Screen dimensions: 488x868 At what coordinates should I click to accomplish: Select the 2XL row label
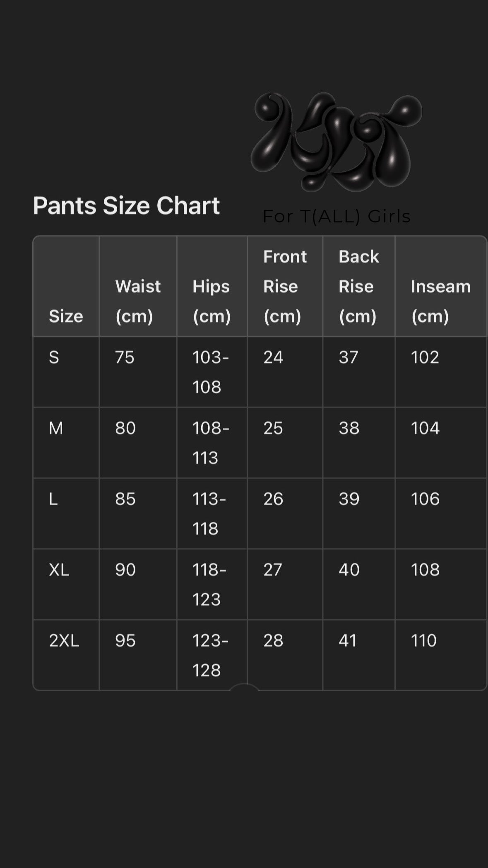tap(64, 641)
